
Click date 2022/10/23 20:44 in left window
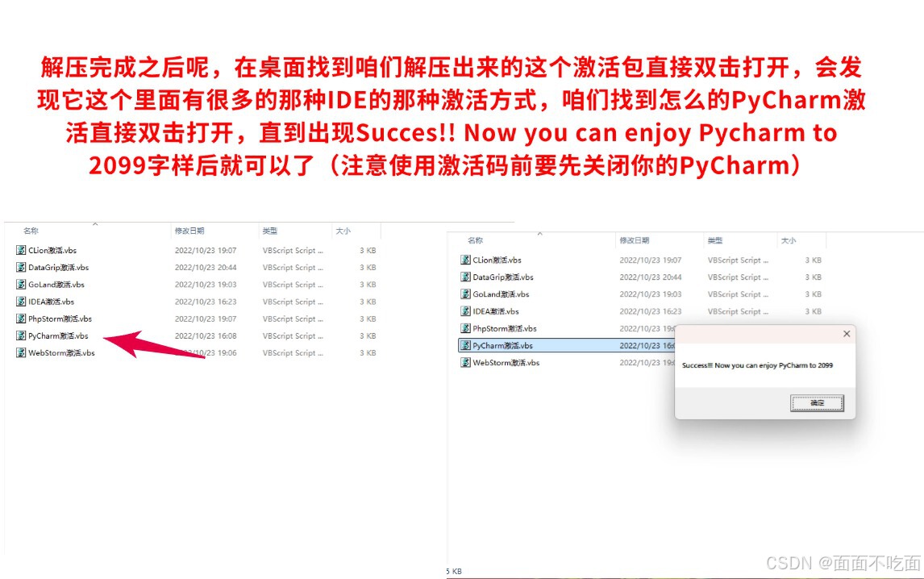tap(206, 267)
